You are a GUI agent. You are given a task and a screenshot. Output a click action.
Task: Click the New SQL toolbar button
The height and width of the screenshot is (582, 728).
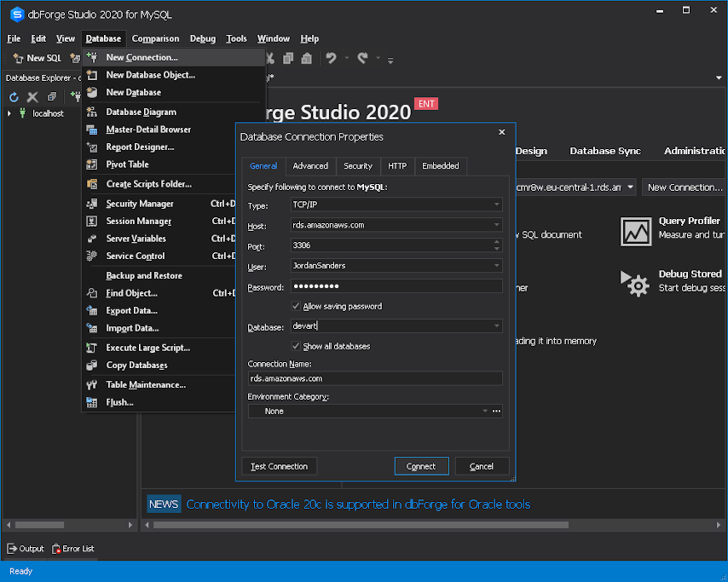tap(38, 58)
